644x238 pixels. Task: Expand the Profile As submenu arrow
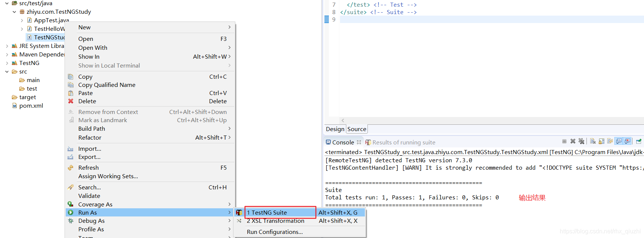[x=229, y=229]
